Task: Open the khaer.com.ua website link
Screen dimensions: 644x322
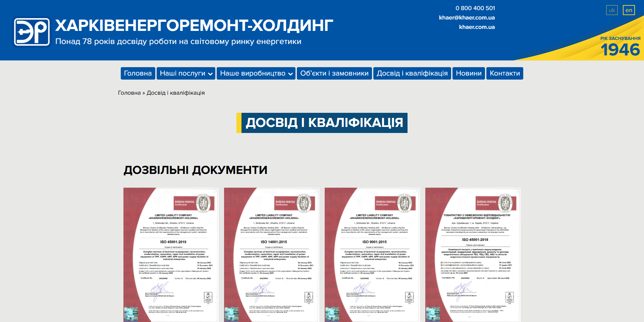Action: coord(477,27)
